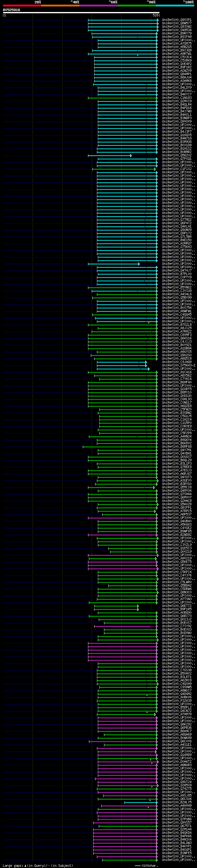
Task: Select label UniRef100_B4PD16
Action: (176, 108)
